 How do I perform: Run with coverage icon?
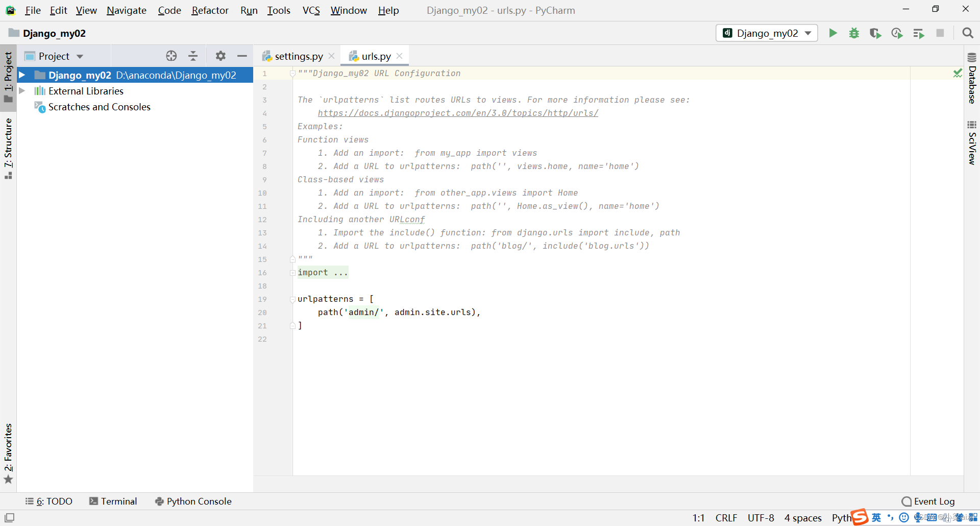tap(875, 33)
